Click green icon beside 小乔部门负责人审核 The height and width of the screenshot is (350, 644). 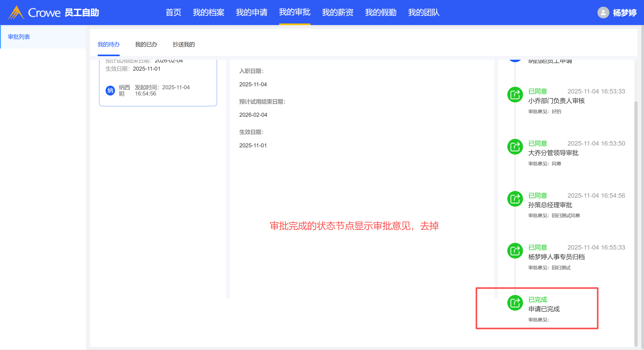(515, 95)
